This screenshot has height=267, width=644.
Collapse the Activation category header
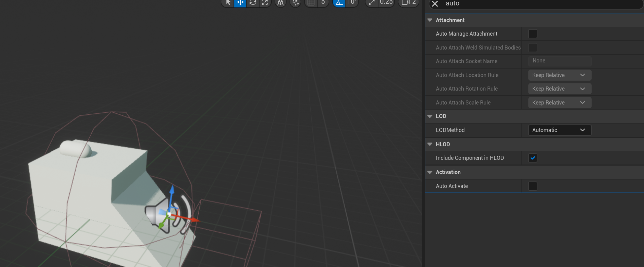point(430,172)
